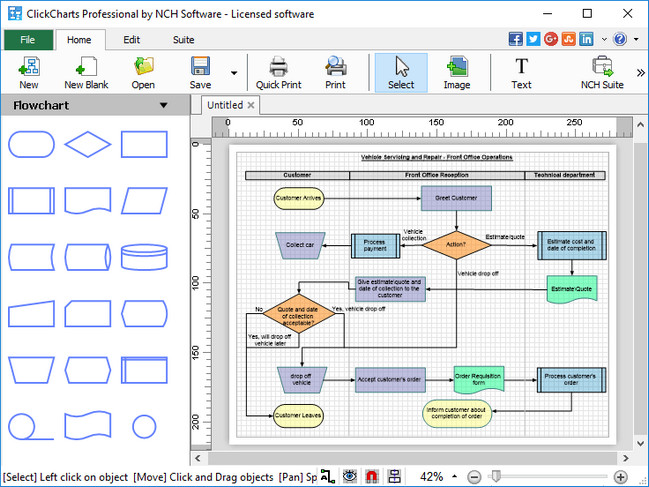Screen dimensions: 649x487
Task: Choose the cylinder database shape
Action: 144,257
